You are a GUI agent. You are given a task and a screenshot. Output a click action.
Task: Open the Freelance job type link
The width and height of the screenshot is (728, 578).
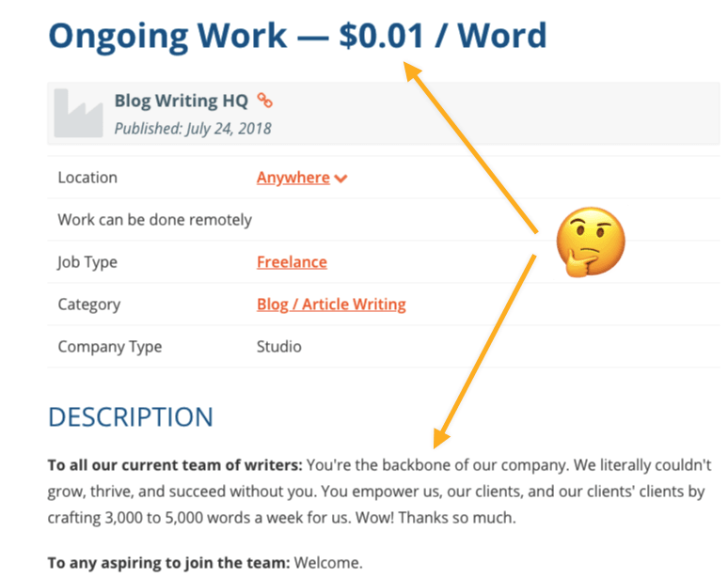pos(292,262)
